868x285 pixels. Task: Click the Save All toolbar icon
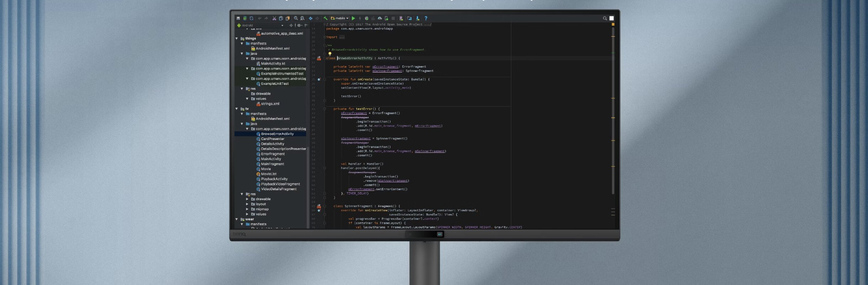(238, 18)
